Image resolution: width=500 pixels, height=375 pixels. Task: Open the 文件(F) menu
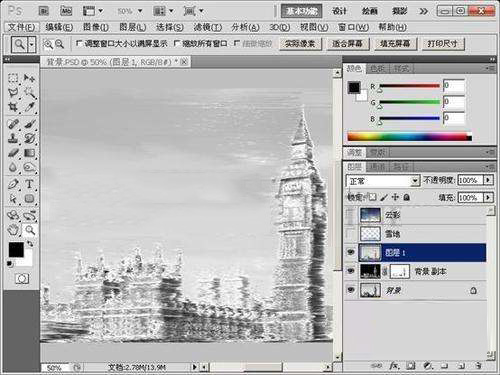coord(21,27)
